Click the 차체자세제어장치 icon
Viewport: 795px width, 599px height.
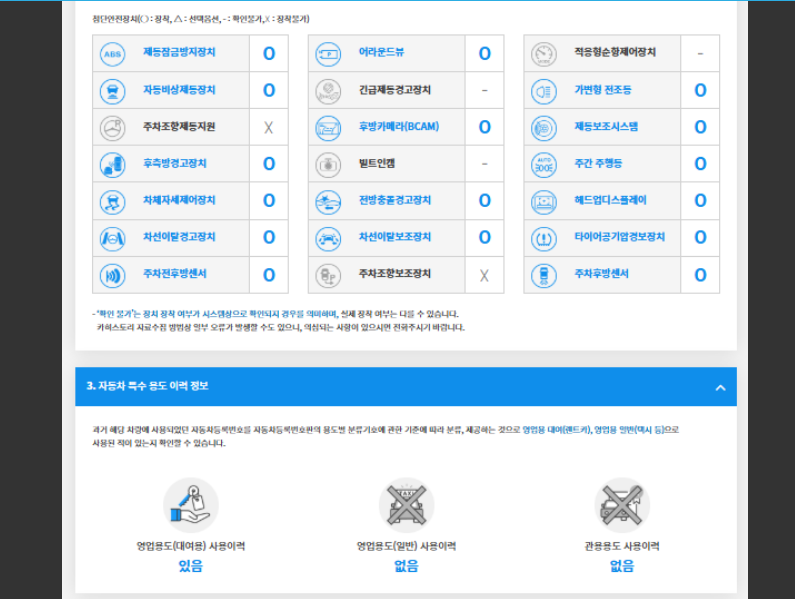coord(113,202)
